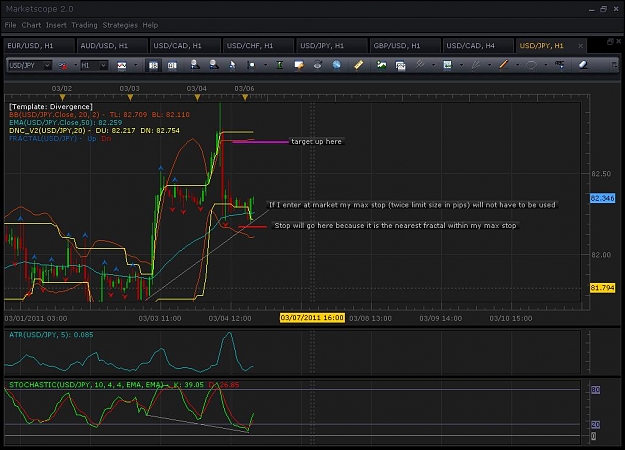Click the blue 82.346 current price label
The image size is (625, 450).
point(602,198)
